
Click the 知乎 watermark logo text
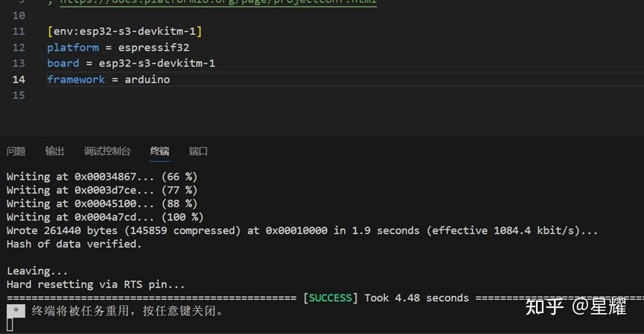[543, 306]
